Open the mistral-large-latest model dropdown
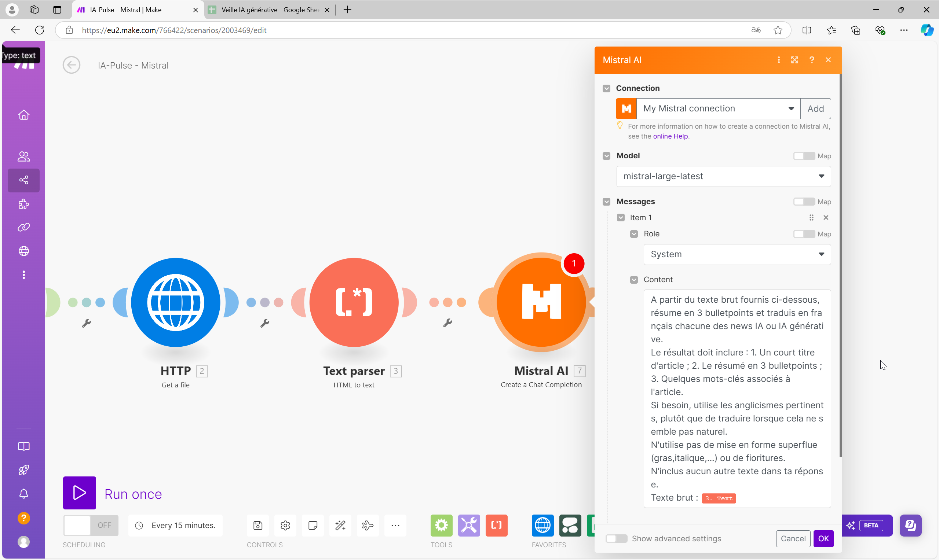This screenshot has width=939, height=560. (723, 176)
